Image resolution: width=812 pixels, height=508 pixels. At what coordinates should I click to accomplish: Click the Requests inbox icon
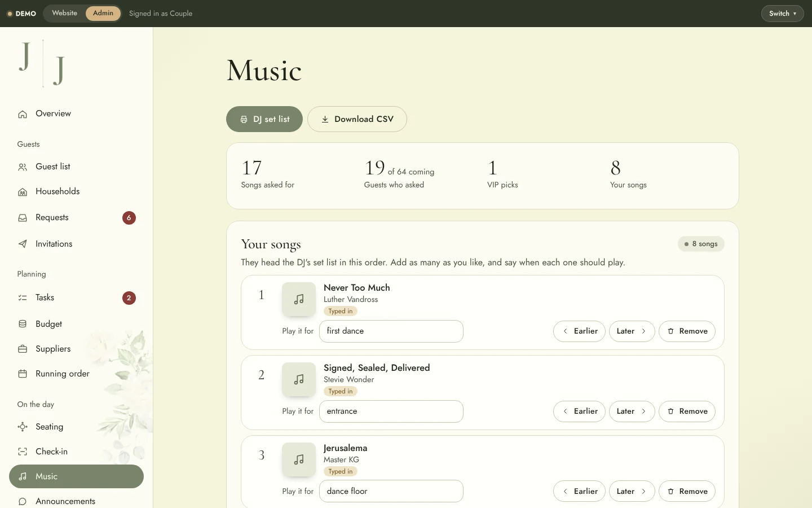23,218
